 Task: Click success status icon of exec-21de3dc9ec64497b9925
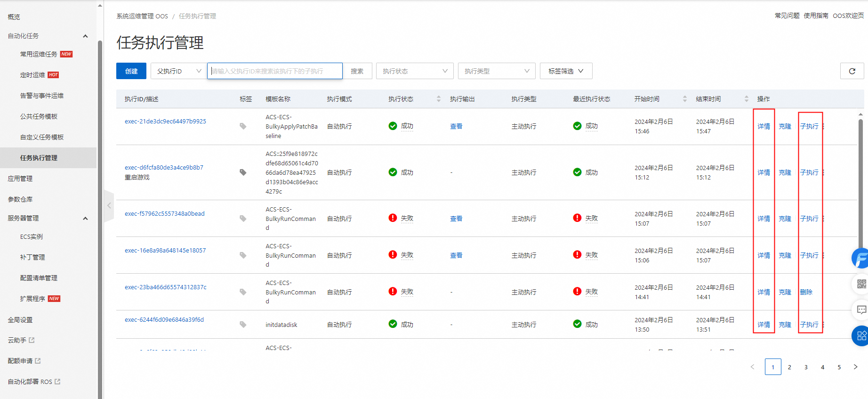[393, 126]
